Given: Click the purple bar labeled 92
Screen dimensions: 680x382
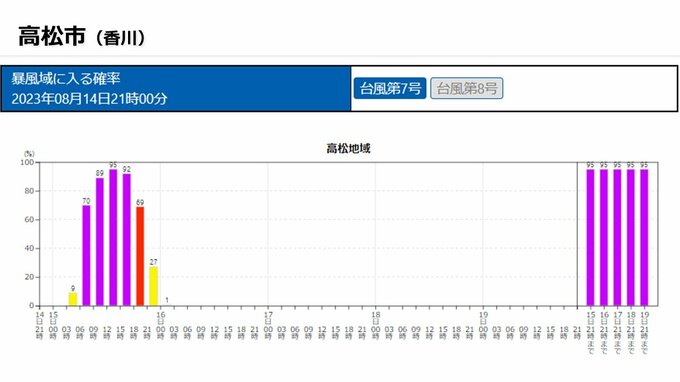Looking at the screenshot, I should tap(127, 240).
